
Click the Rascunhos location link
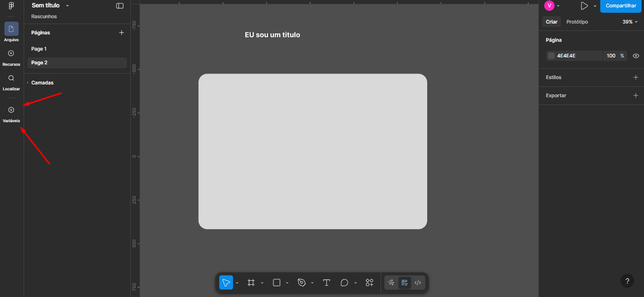coord(44,17)
